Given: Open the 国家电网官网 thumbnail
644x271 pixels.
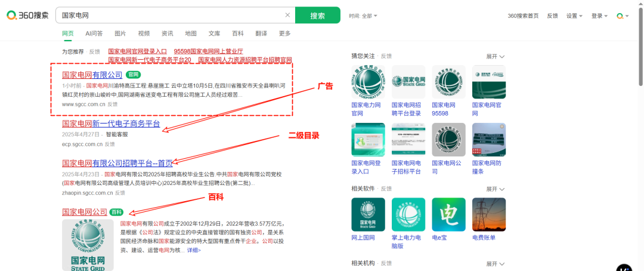Looking at the screenshot, I should coord(489,81).
